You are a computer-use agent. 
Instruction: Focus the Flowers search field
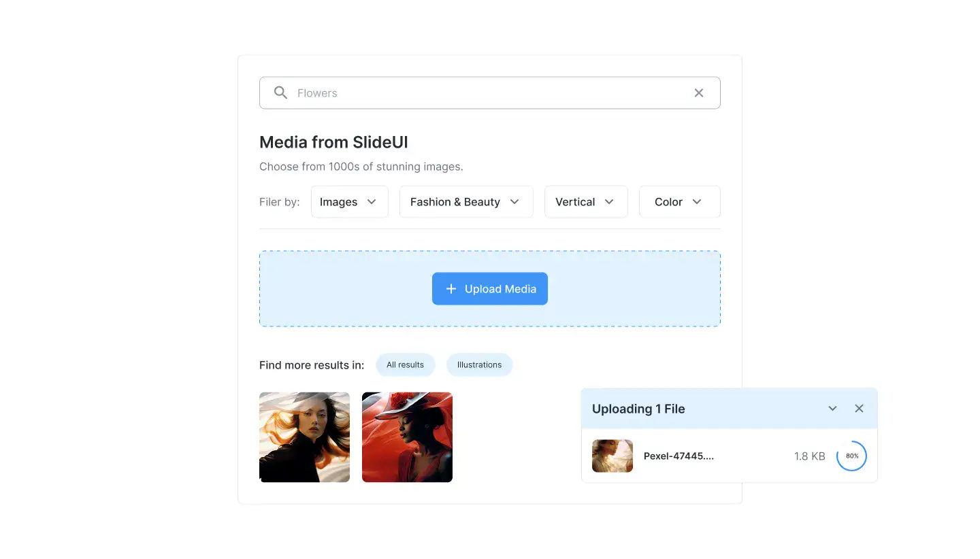click(490, 93)
